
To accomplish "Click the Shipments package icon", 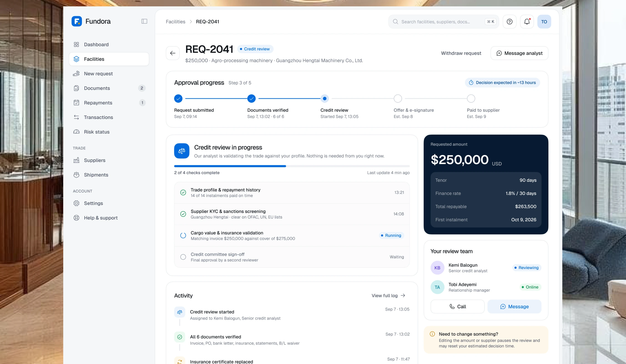I will (76, 175).
